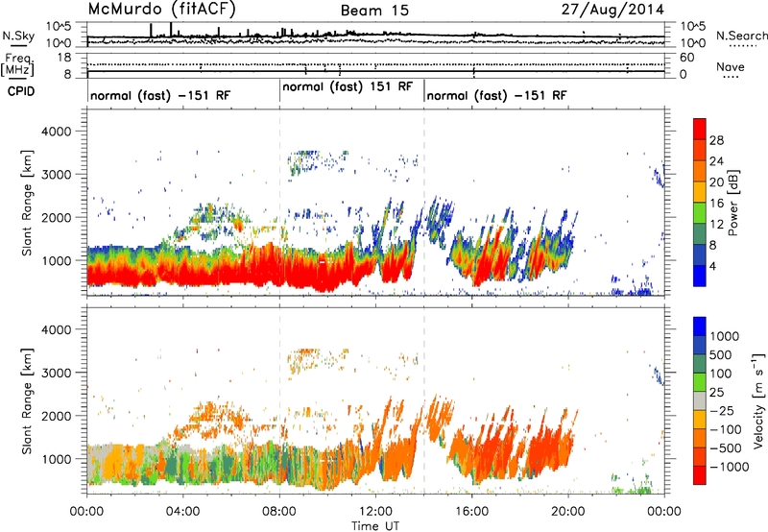This screenshot has height=532, width=768.
Task: Click the red top segment of the Power color bar
Action: pyautogui.click(x=700, y=129)
